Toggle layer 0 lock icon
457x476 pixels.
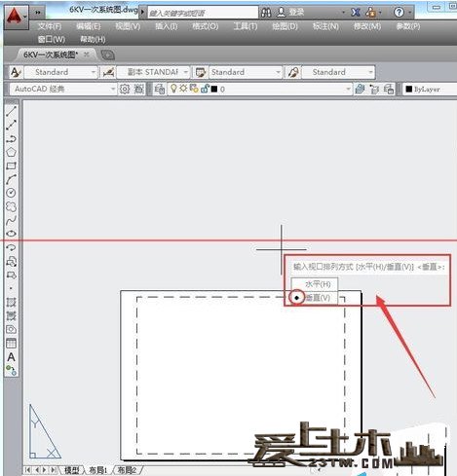tap(205, 89)
